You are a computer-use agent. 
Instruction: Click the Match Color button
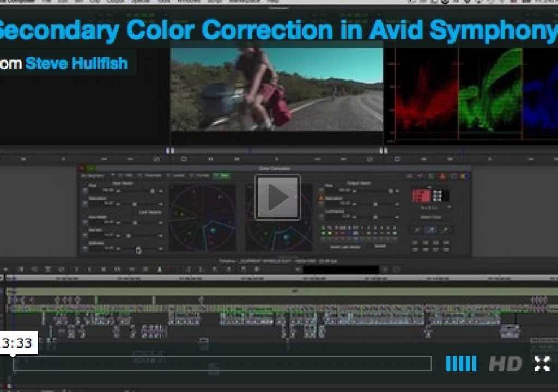tap(430, 217)
